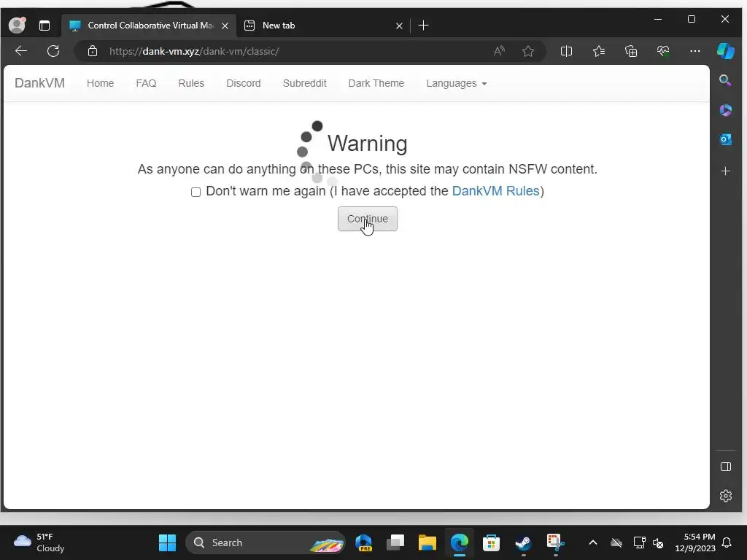This screenshot has width=747, height=560.
Task: Open the Favorites list icon
Action: click(x=599, y=51)
